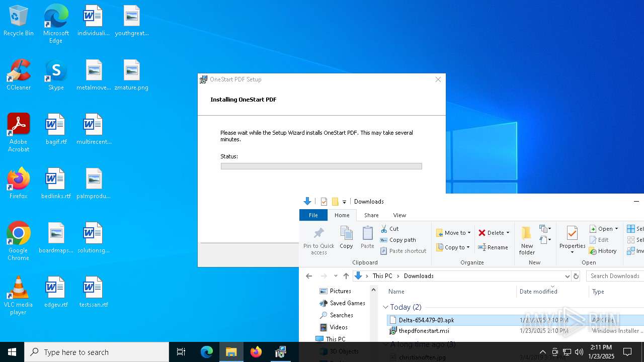Open Adobe Acrobat desktop shortcut

pyautogui.click(x=19, y=133)
